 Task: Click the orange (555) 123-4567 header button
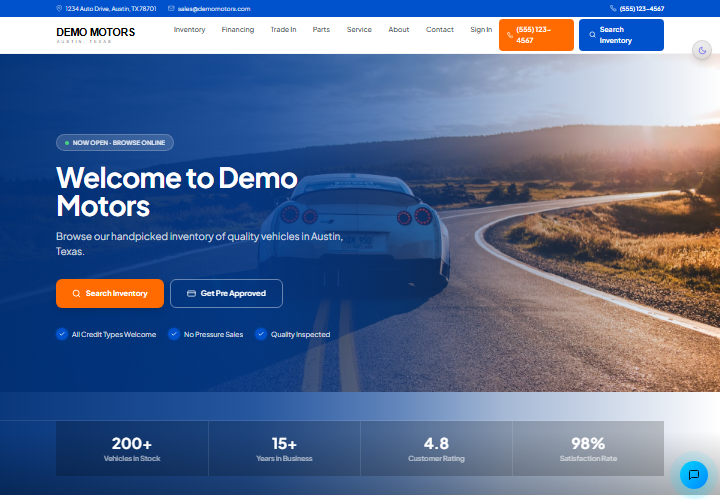click(536, 35)
